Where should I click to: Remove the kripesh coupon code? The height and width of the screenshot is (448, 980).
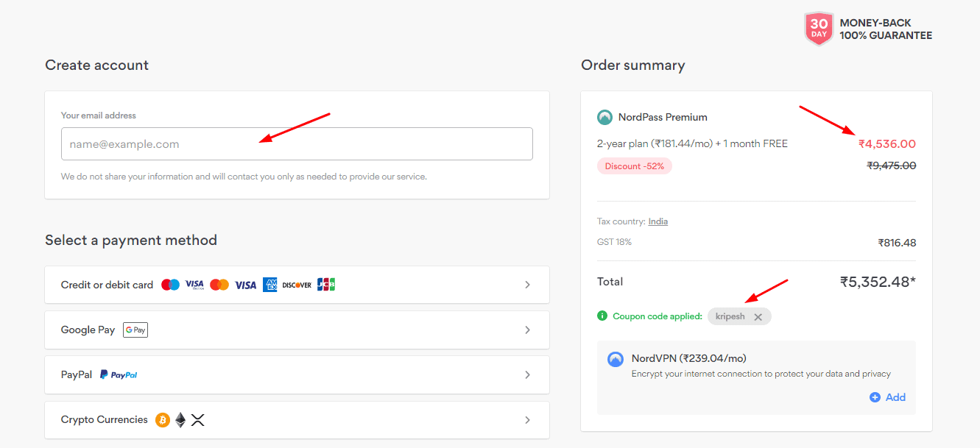[758, 317]
